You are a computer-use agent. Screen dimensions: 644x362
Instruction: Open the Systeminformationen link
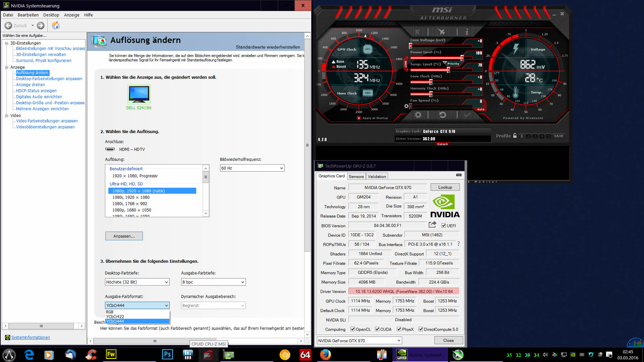pos(31,337)
